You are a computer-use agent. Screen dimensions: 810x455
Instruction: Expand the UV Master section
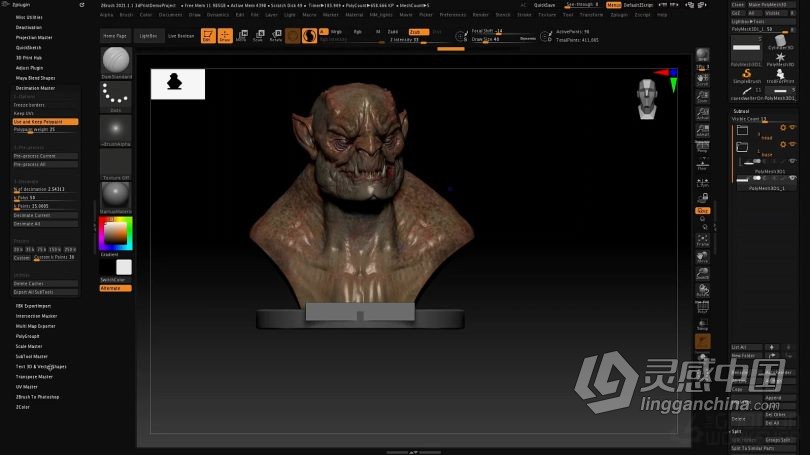[26, 387]
